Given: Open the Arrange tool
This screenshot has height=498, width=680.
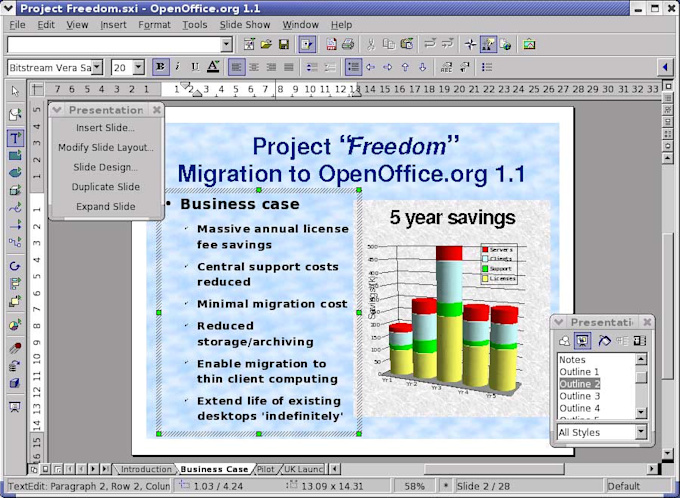Looking at the screenshot, I should 15,301.
